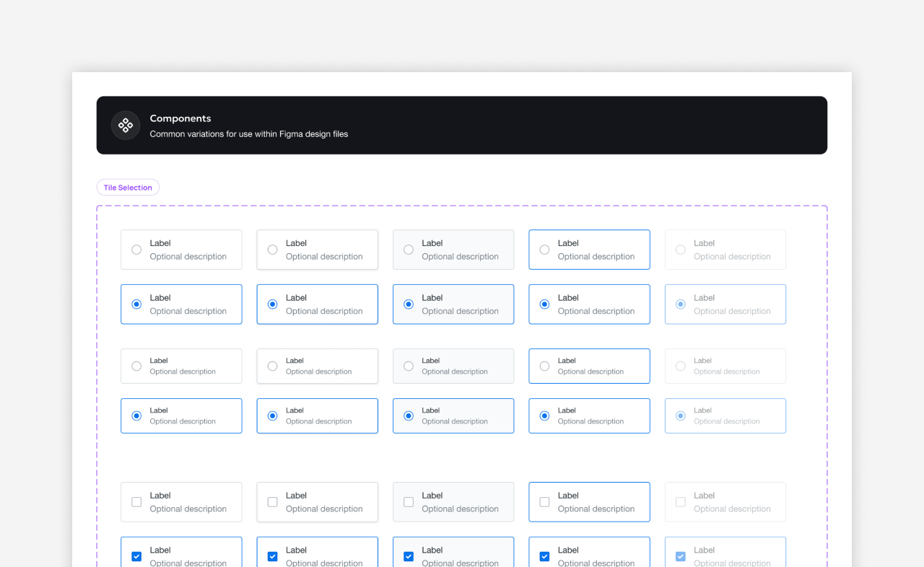Click the Components heading in the dark banner
Image resolution: width=924 pixels, height=567 pixels.
tap(180, 118)
